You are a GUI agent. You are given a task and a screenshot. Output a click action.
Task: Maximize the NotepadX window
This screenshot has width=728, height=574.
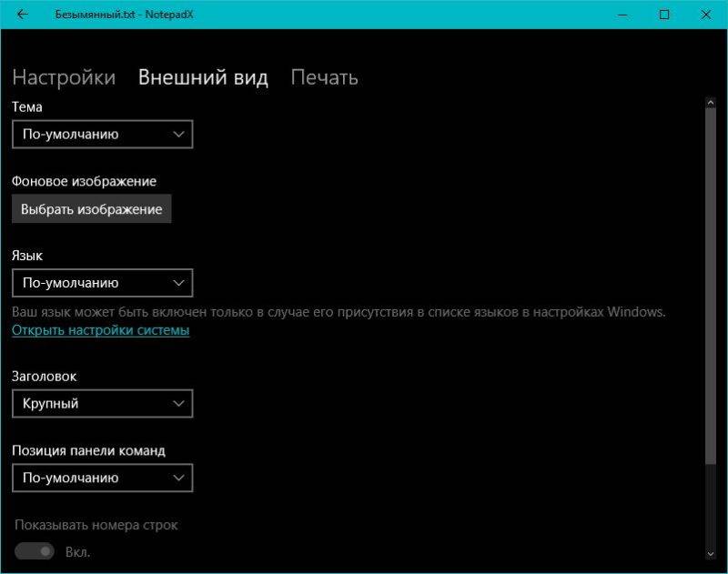point(664,15)
